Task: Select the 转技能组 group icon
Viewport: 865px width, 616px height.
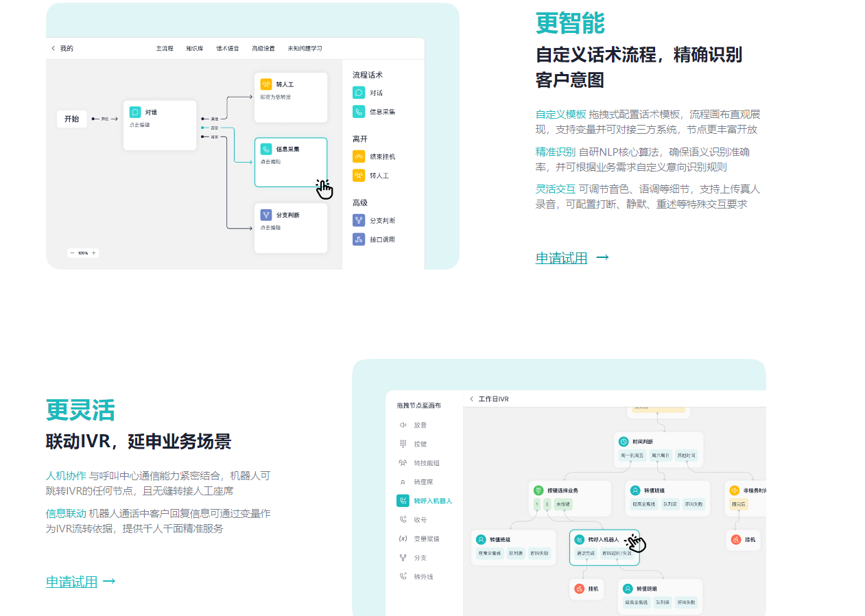Action: 403,463
